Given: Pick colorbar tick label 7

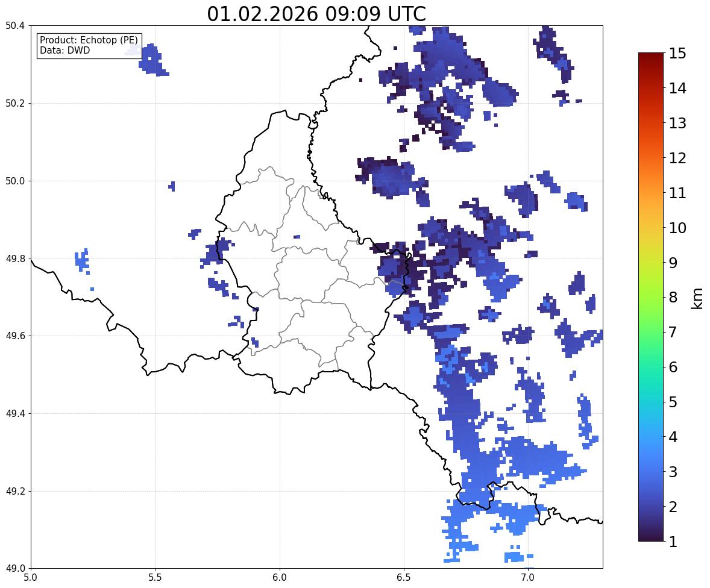Looking at the screenshot, I should pos(673,332).
